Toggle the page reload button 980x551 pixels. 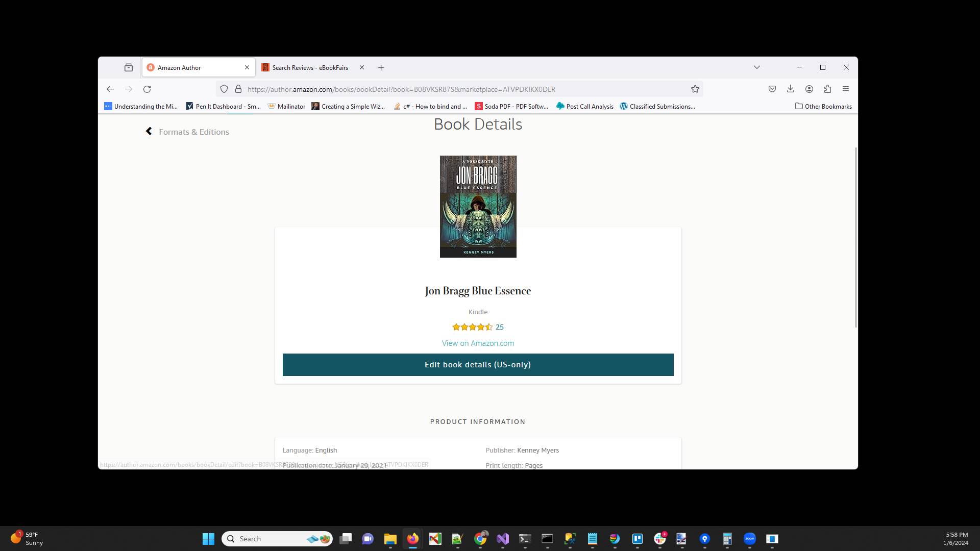click(148, 89)
